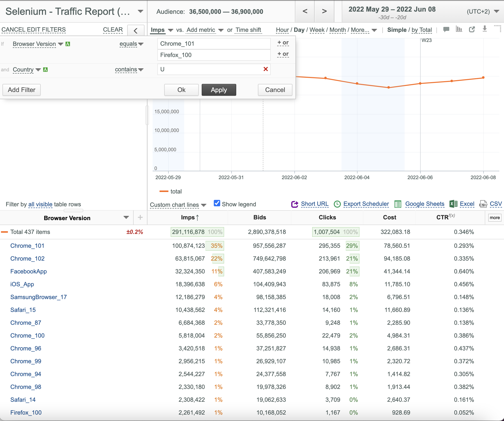Open the Short URL link
Viewport: 504px width, 421px height.
point(315,204)
